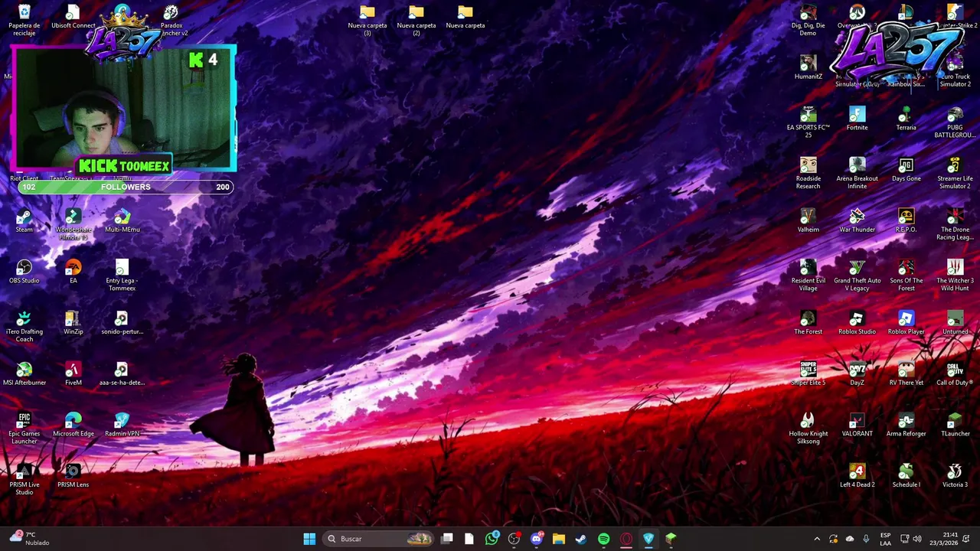
Task: Open the Multi-MEmu shortcut
Action: (x=122, y=221)
